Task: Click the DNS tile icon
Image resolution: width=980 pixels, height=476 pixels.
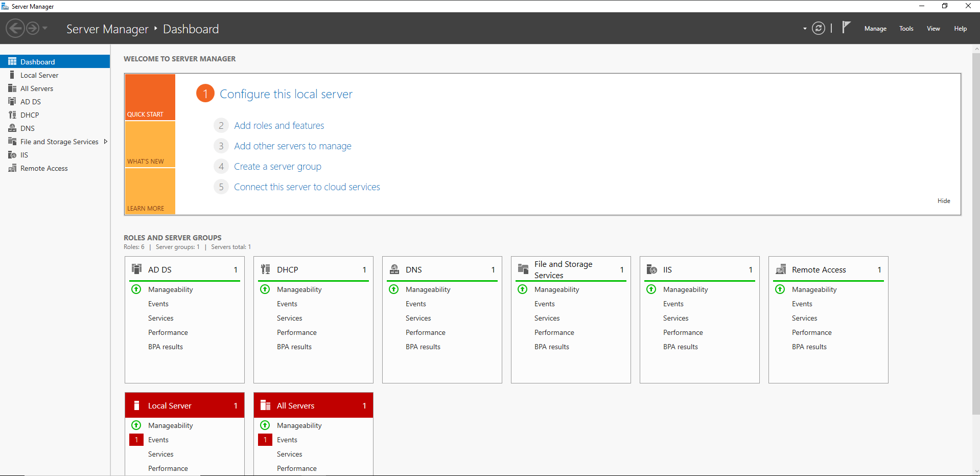Action: [x=394, y=269]
